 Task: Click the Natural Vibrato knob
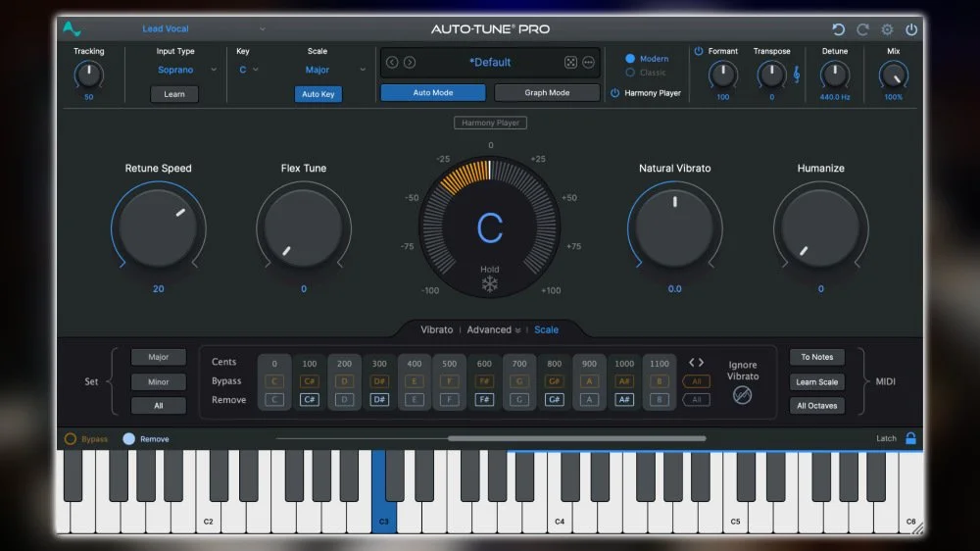tap(674, 227)
